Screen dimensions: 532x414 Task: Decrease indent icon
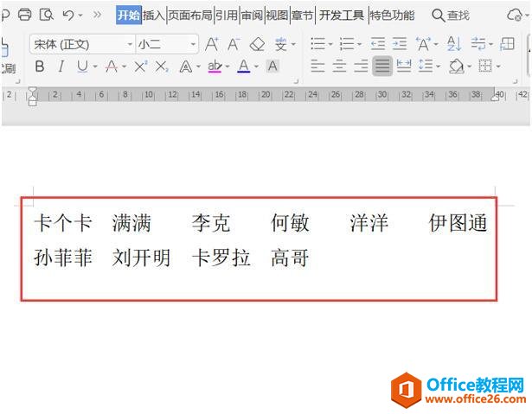point(378,44)
